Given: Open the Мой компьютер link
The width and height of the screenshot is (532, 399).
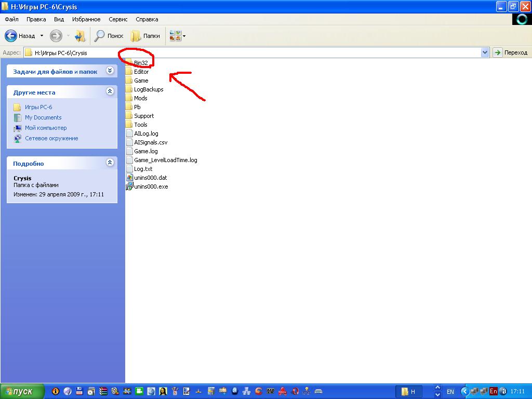Looking at the screenshot, I should pos(46,128).
